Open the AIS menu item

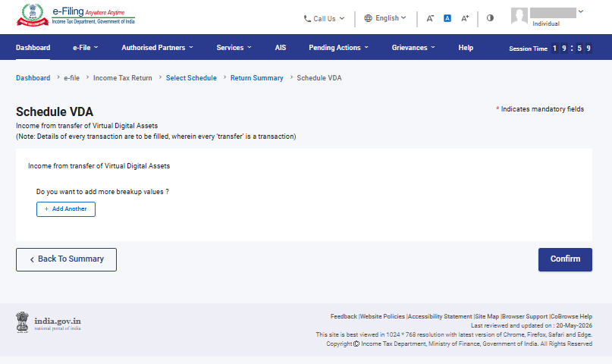(x=281, y=48)
